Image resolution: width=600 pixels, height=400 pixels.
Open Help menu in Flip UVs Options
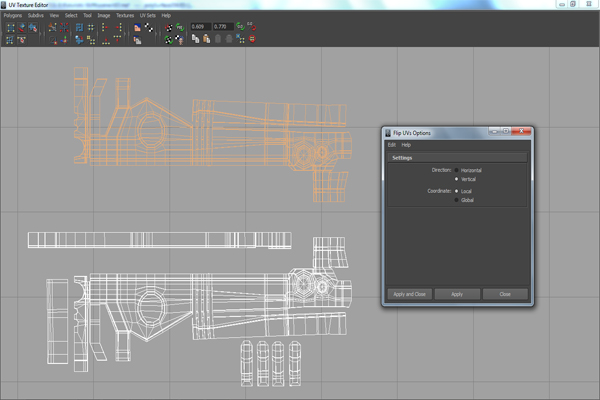pyautogui.click(x=406, y=145)
